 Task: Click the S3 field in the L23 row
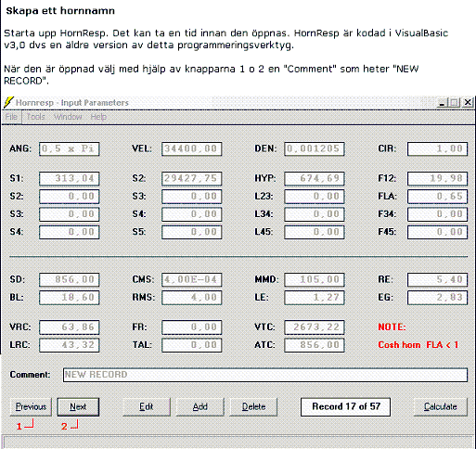coord(192,197)
